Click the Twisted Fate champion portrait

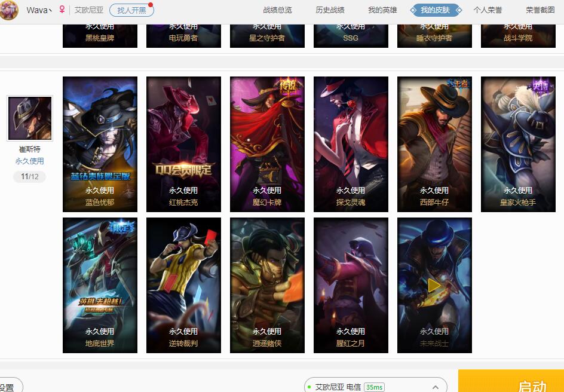point(30,118)
